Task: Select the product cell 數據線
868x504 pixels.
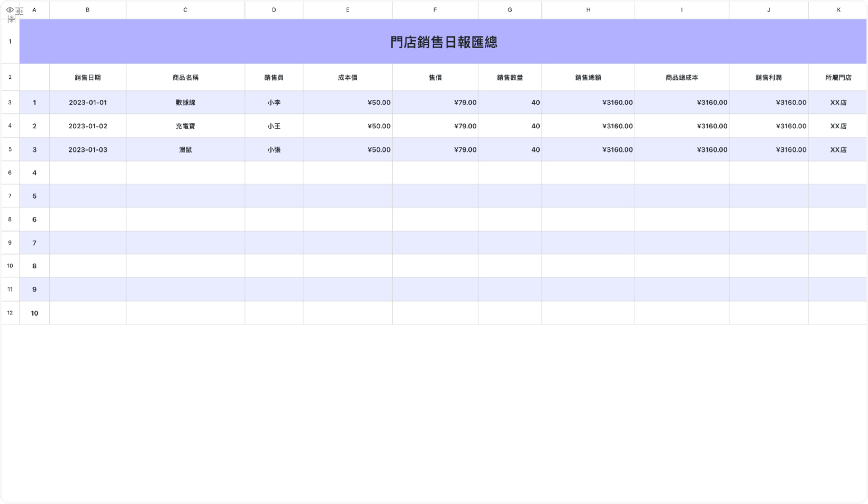Action: point(185,102)
